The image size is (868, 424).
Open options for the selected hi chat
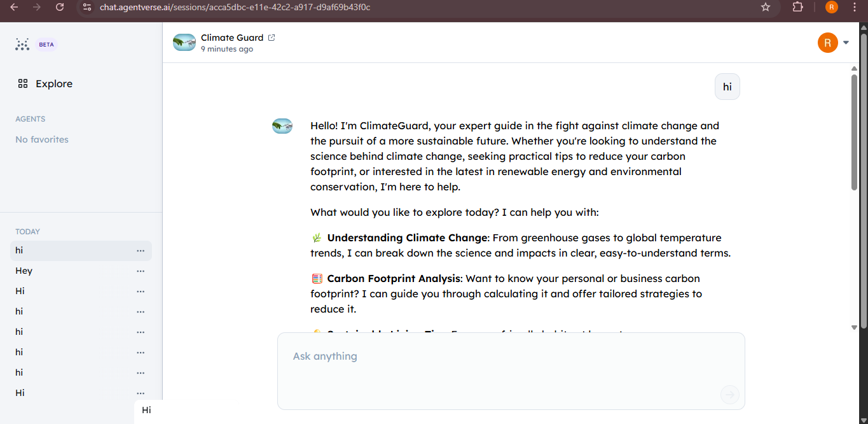point(141,251)
